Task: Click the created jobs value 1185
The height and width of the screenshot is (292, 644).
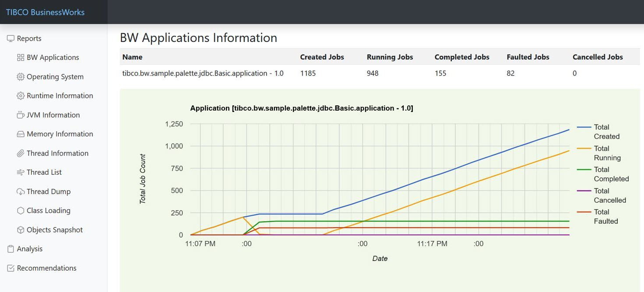Action: tap(308, 73)
